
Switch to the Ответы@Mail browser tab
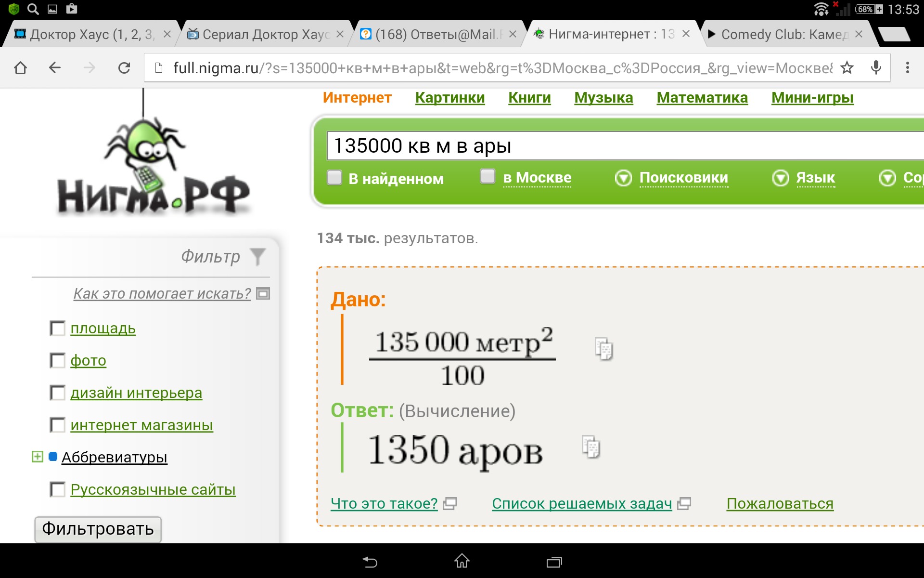[x=438, y=34]
